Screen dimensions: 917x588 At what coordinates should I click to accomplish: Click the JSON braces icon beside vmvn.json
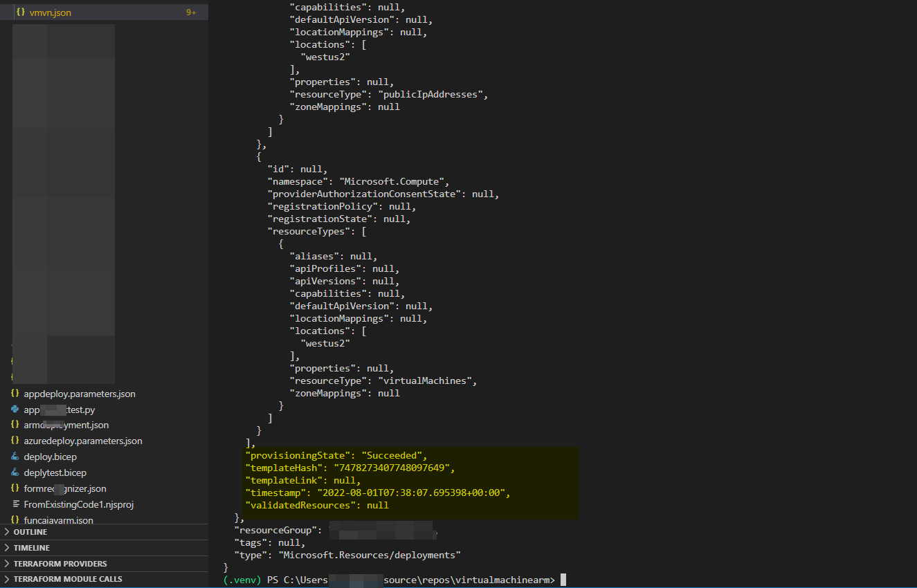21,12
